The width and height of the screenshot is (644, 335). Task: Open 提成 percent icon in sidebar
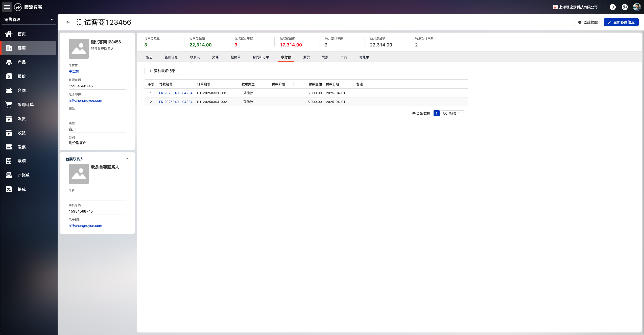click(9, 189)
